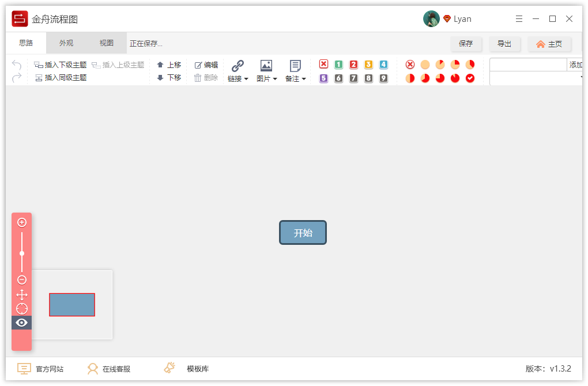Select priority number 3 icon
Image resolution: width=588 pixels, height=386 pixels.
click(x=368, y=65)
